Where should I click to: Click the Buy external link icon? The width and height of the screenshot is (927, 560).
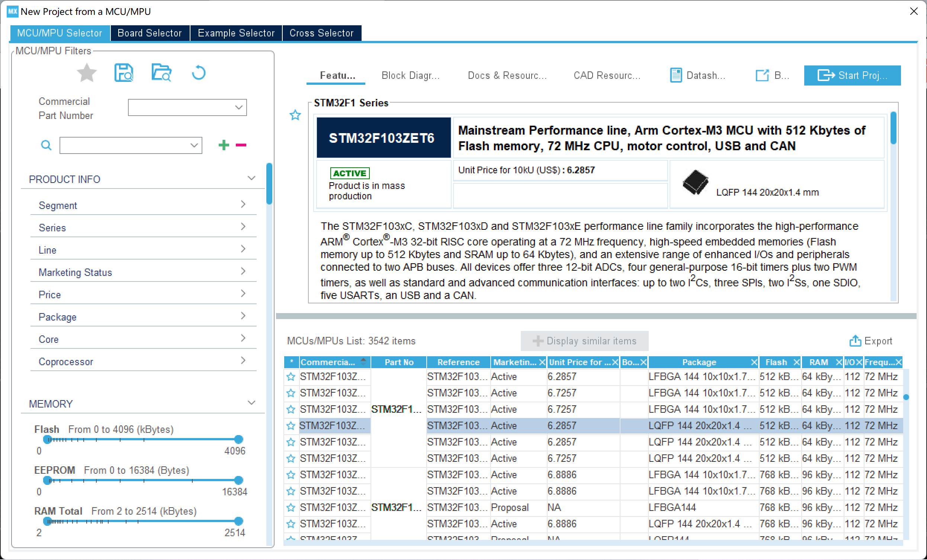(762, 75)
